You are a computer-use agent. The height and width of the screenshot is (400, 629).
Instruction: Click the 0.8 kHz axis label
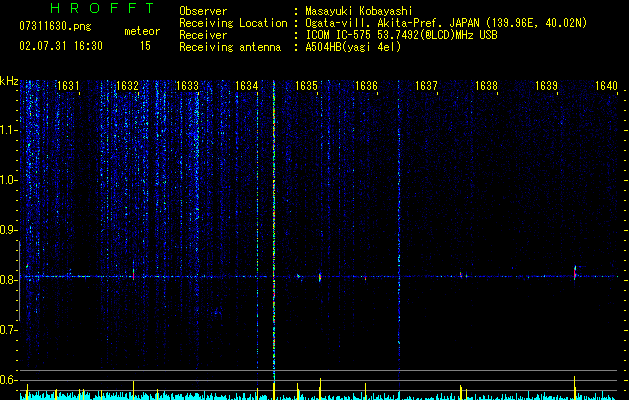(8, 280)
